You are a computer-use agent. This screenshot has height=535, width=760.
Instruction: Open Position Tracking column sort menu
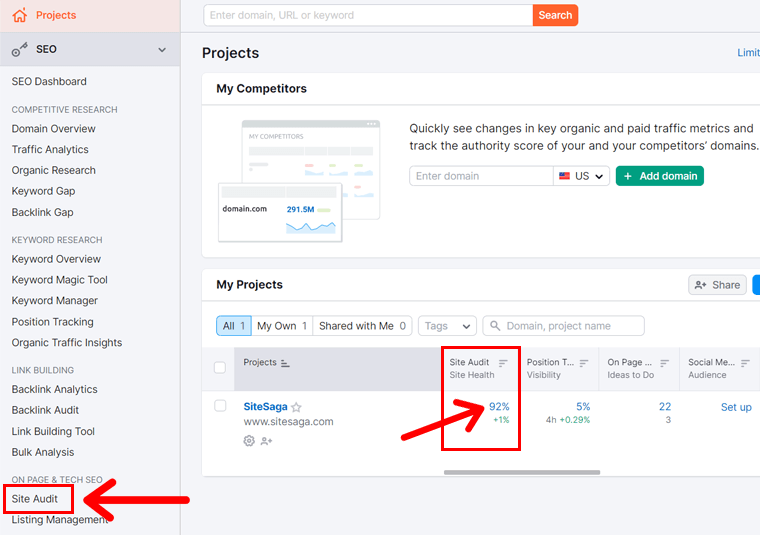(x=584, y=362)
